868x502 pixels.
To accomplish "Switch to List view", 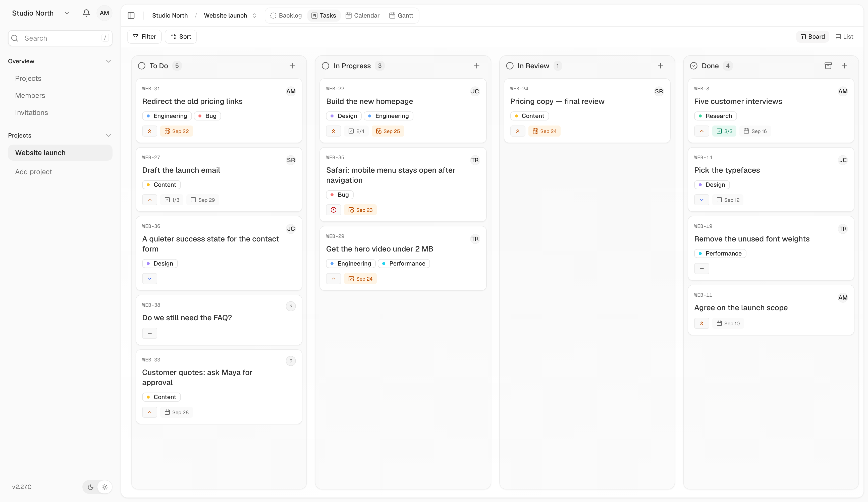I will pos(844,36).
